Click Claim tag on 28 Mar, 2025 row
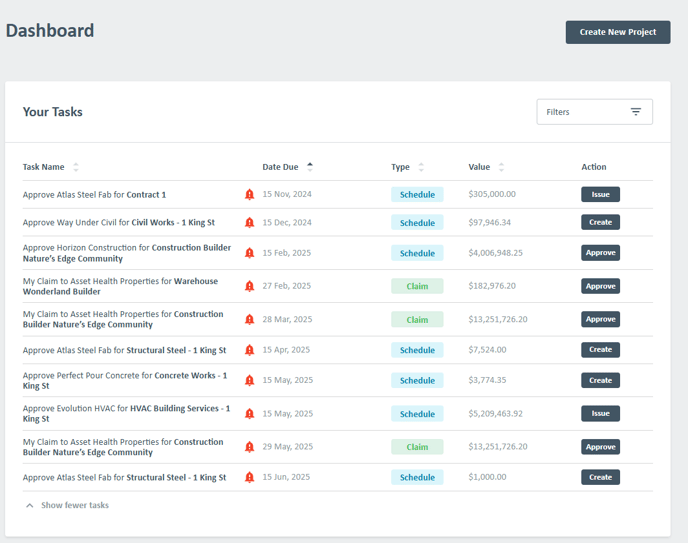This screenshot has height=543, width=688. pos(417,319)
